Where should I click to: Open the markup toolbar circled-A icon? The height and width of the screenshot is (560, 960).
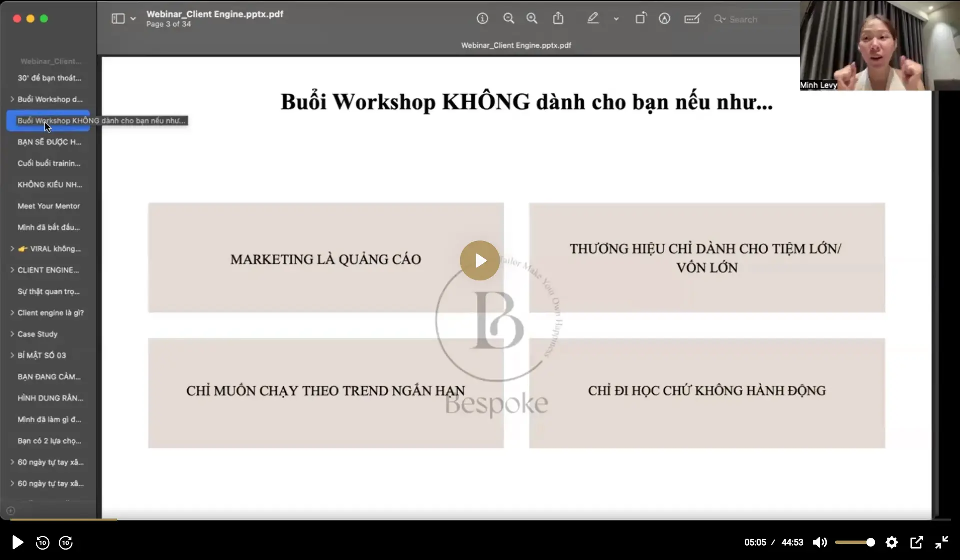click(x=664, y=19)
